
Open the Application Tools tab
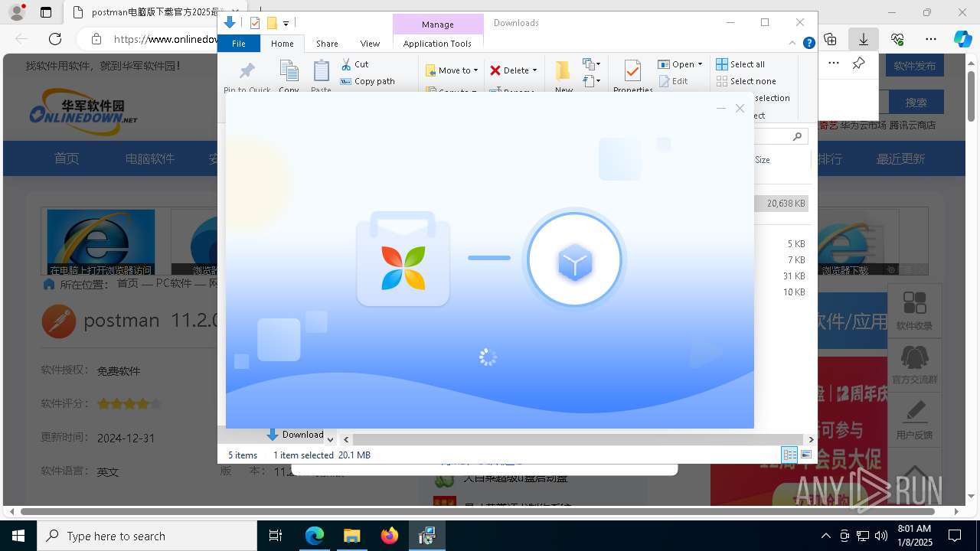437,44
